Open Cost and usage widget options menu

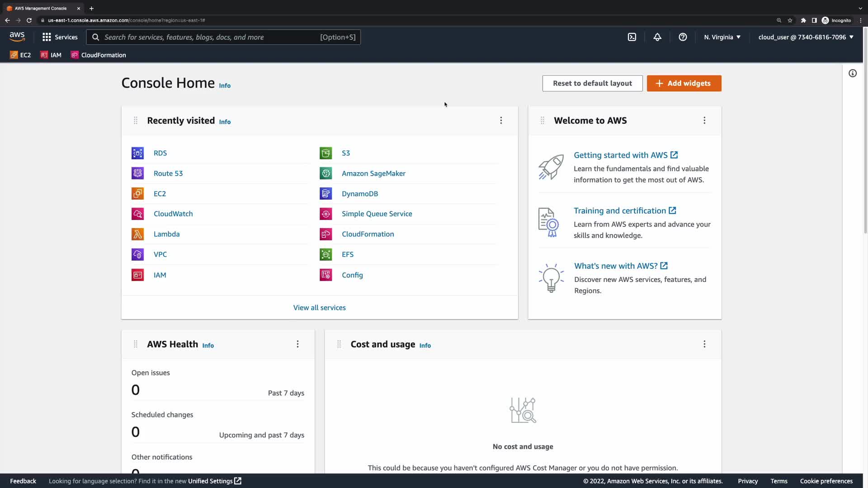pos(704,344)
